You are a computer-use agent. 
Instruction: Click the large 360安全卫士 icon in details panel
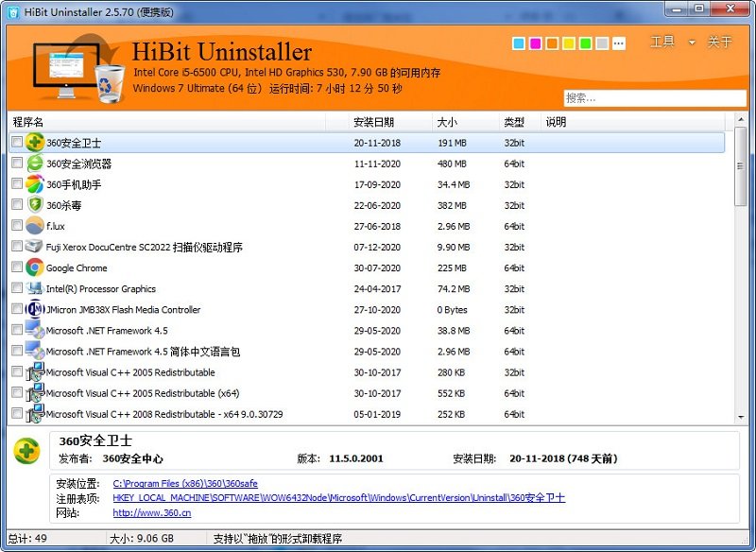pyautogui.click(x=27, y=451)
